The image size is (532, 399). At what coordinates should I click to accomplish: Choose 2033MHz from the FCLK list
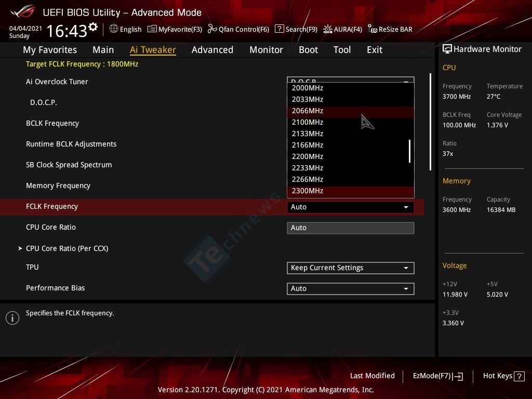(x=350, y=99)
